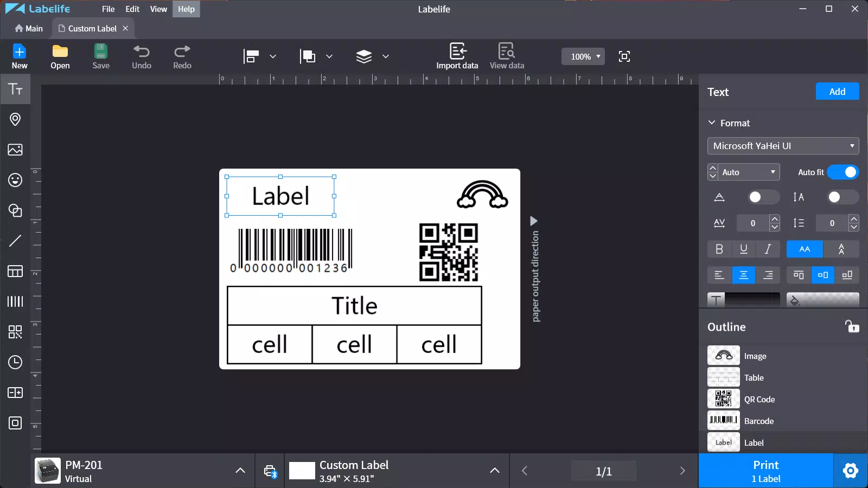Toggle Underline formatting
The height and width of the screenshot is (488, 868).
tap(744, 249)
